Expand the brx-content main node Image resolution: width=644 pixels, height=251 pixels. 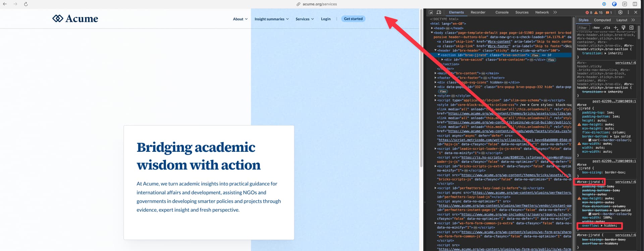pos(435,73)
